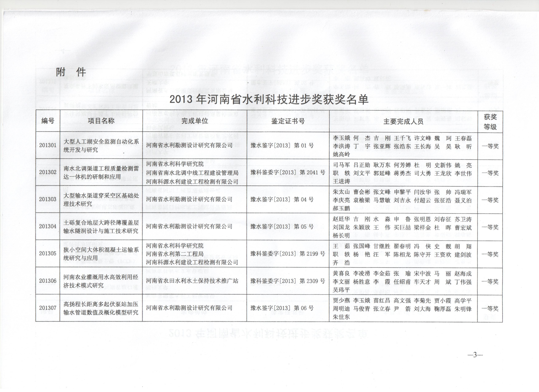The height and width of the screenshot is (392, 539).
Task: Click project name '高扬程长距离多起伏泵站加压输水管道数值及概化模型研究'
Action: [101, 308]
